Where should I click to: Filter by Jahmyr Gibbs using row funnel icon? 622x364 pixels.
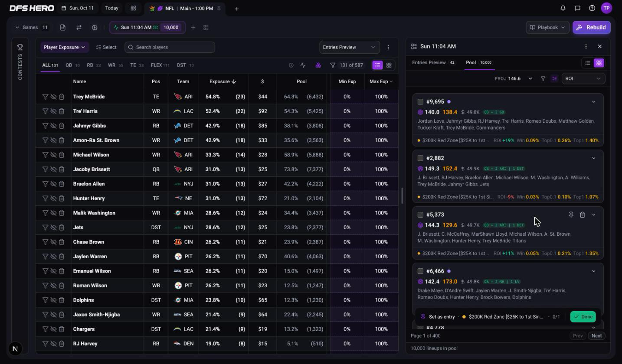click(x=45, y=126)
